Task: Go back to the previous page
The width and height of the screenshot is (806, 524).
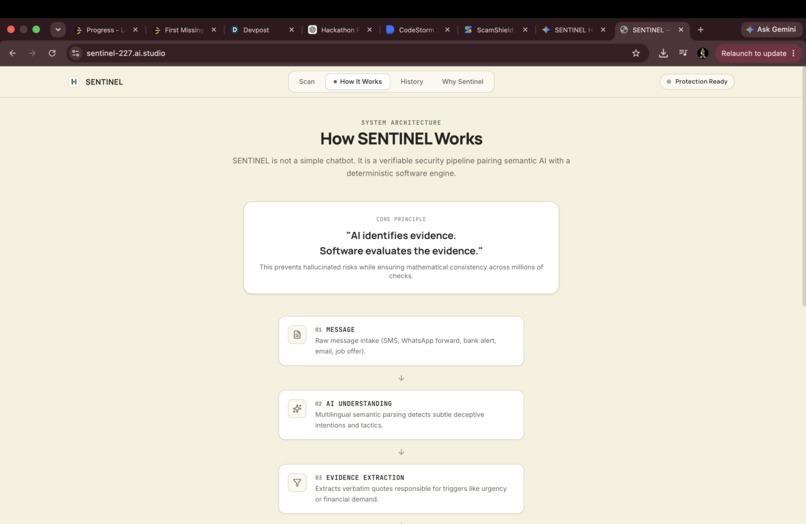Action: 13,53
